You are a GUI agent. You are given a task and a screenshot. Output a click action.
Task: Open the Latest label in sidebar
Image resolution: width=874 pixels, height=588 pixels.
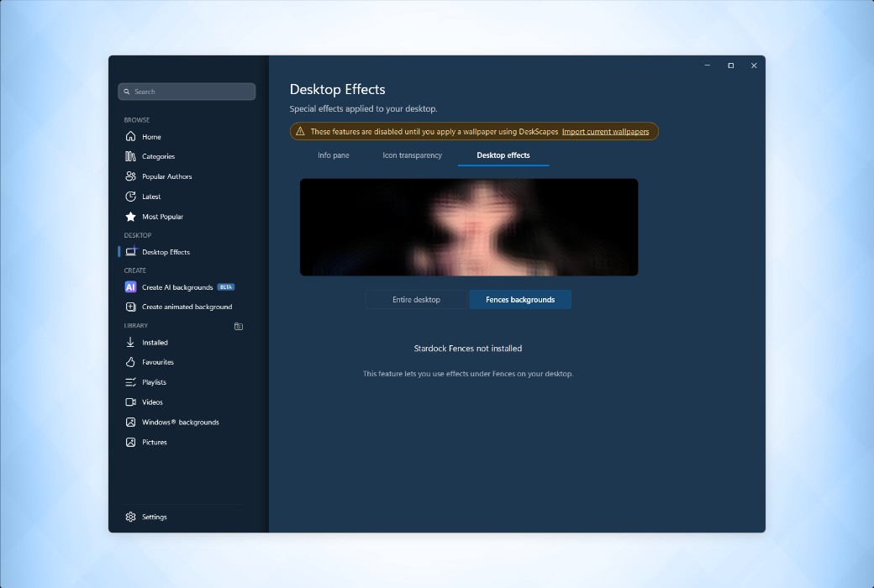[151, 197]
